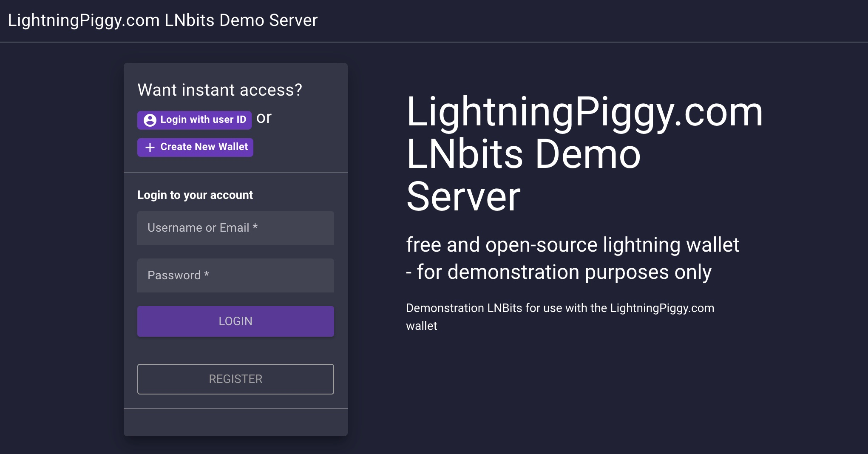Focus the Username or Email field
The image size is (868, 454).
point(235,228)
